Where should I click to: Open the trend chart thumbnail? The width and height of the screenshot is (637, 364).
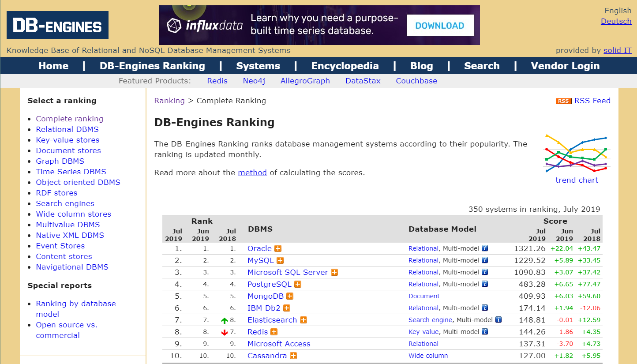click(x=577, y=154)
